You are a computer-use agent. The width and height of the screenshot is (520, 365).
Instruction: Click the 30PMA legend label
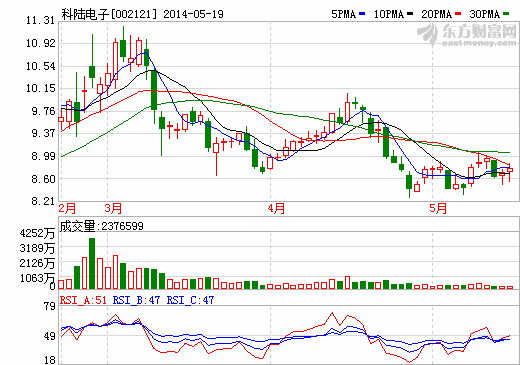485,14
